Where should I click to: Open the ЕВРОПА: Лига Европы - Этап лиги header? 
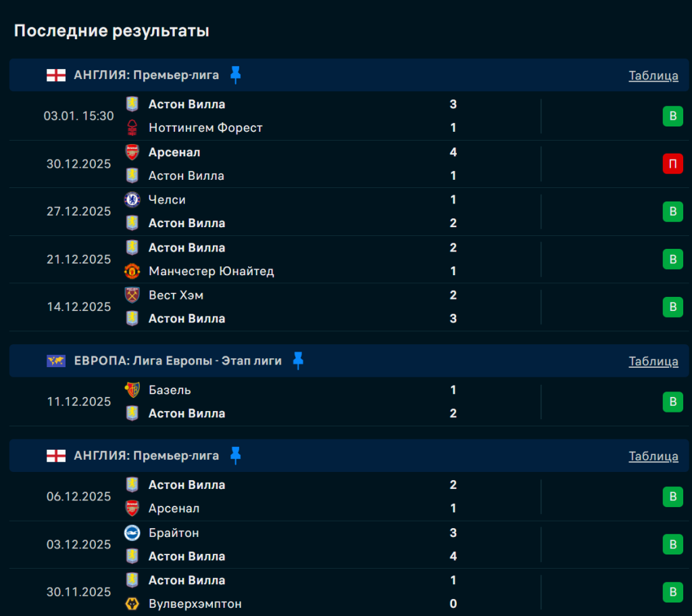pyautogui.click(x=178, y=361)
